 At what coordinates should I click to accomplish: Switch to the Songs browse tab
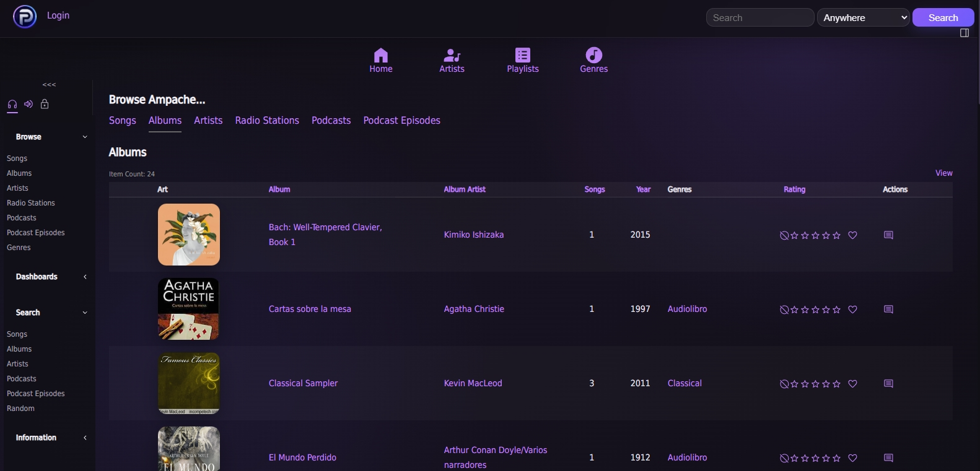tap(123, 120)
